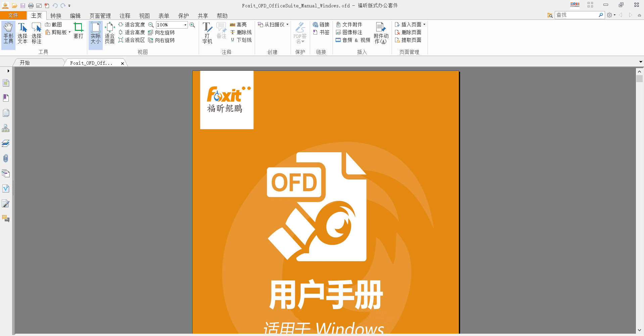The image size is (644, 336).
Task: Switch to the Edit ribbon tab (编辑)
Action: [75, 16]
